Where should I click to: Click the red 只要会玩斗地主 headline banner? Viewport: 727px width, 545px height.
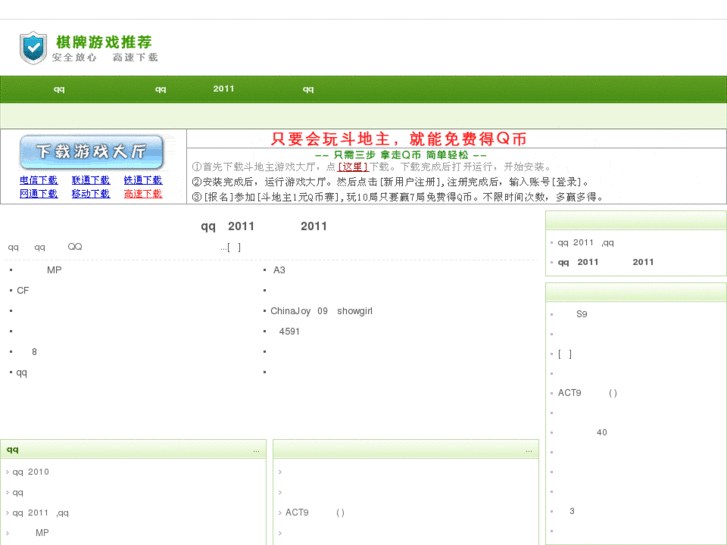point(399,139)
